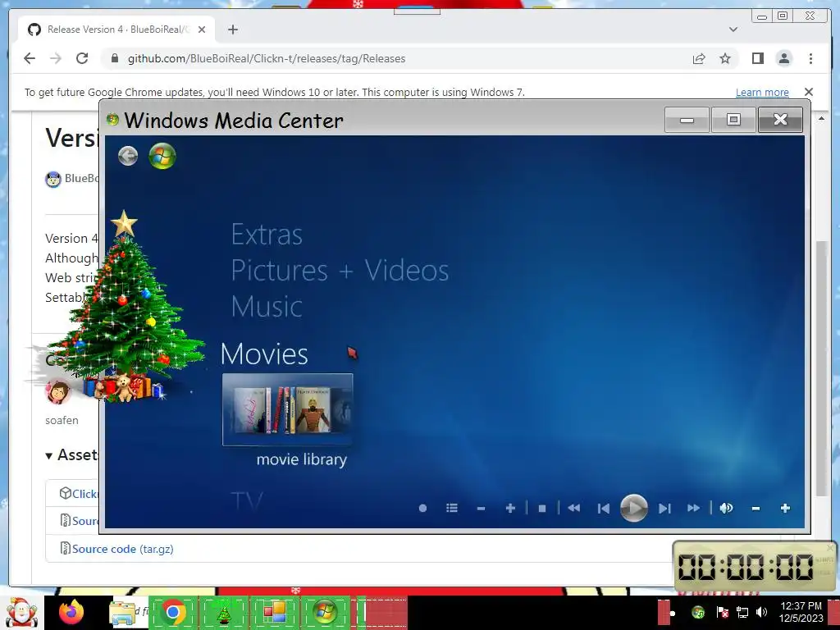Click the Christmas tree taskbar icon
The width and height of the screenshot is (840, 630).
(x=224, y=613)
